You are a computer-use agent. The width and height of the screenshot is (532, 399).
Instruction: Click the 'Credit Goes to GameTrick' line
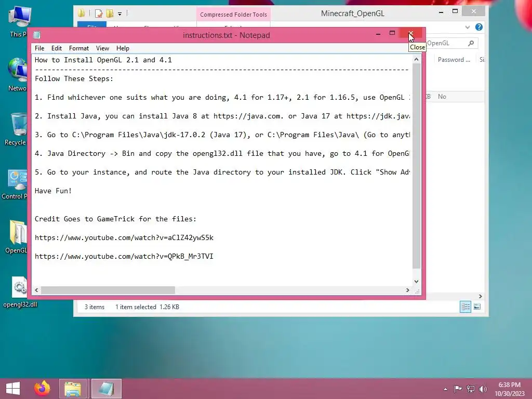click(115, 219)
